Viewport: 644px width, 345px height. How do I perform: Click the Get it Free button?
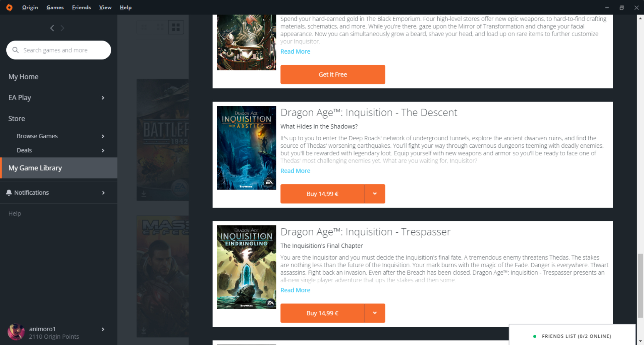click(x=332, y=74)
